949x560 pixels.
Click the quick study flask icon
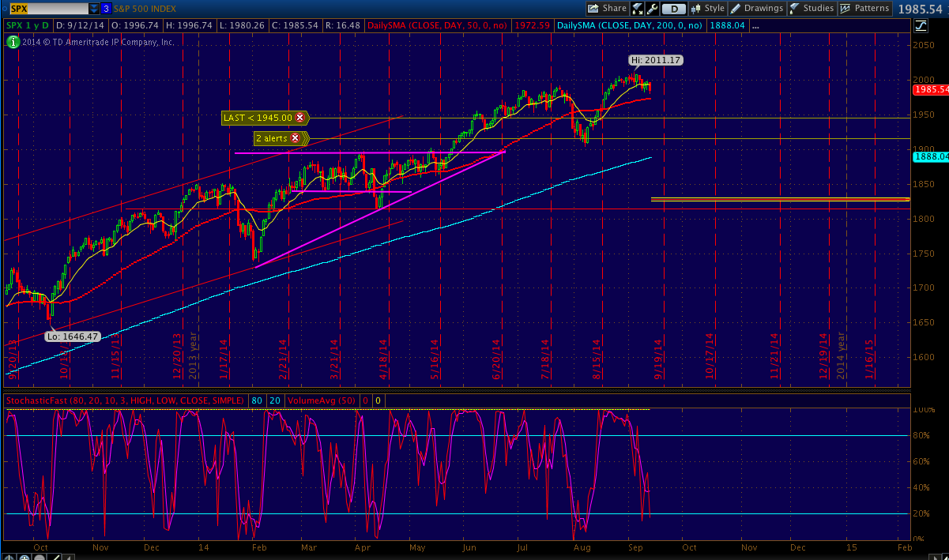pyautogui.click(x=638, y=9)
